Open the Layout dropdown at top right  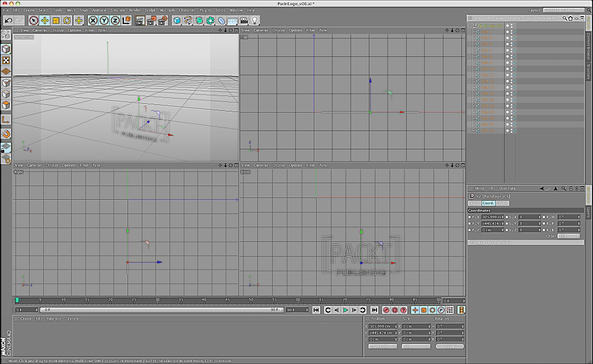coord(564,10)
